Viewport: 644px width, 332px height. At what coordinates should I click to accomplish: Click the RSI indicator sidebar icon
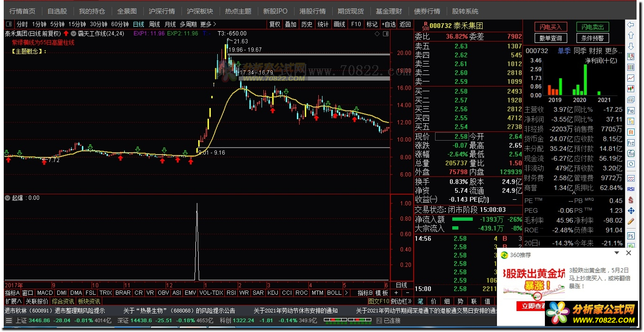coord(631,189)
